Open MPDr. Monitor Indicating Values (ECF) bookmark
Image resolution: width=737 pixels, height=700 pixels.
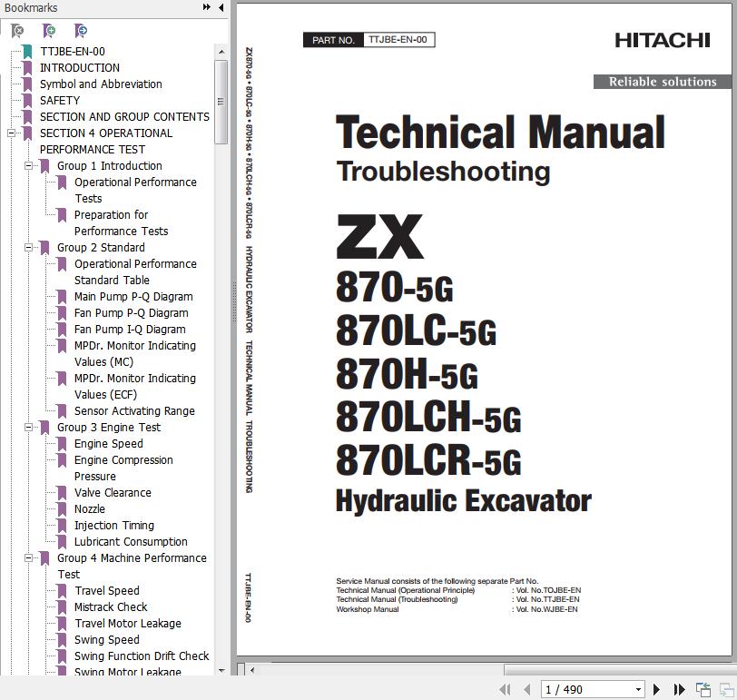tap(135, 387)
